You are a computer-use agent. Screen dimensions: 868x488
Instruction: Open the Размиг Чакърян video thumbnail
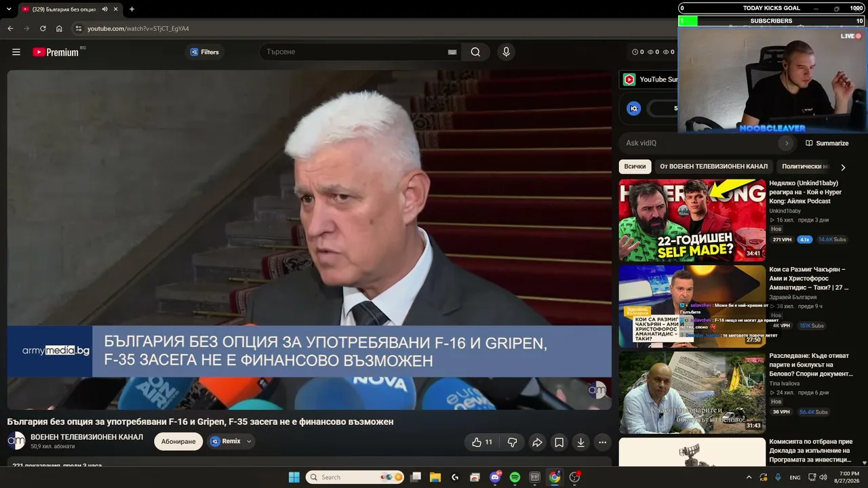(x=692, y=306)
